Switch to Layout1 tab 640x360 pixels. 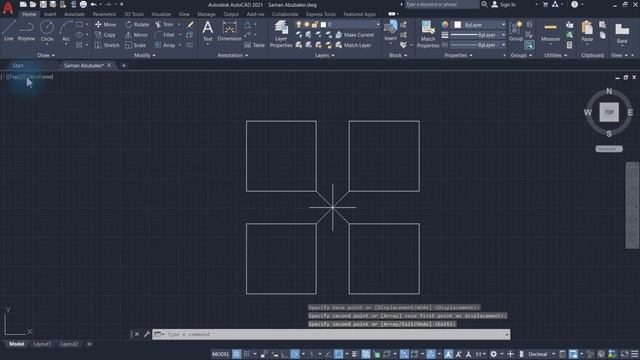pos(42,344)
